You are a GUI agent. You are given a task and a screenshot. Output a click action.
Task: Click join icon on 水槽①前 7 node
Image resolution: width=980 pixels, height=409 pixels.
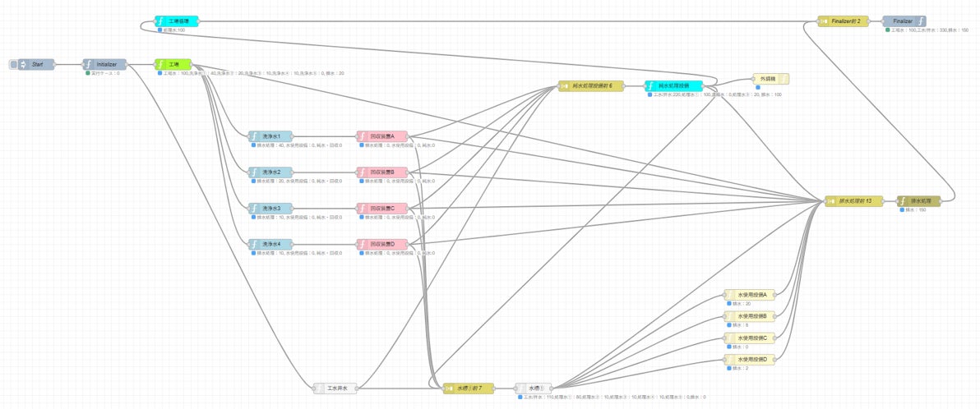tap(448, 388)
